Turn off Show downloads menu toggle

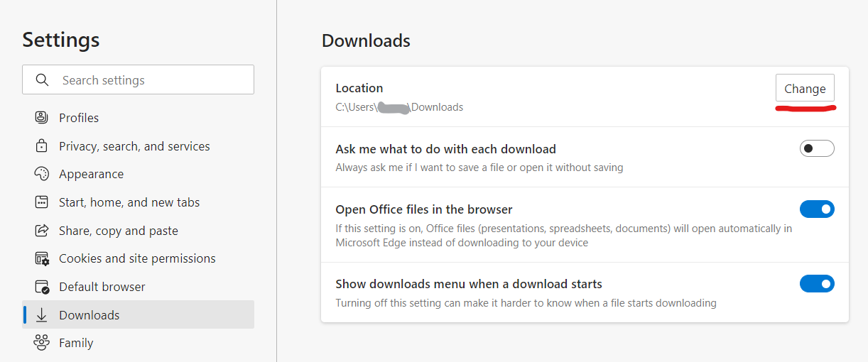[x=816, y=284]
